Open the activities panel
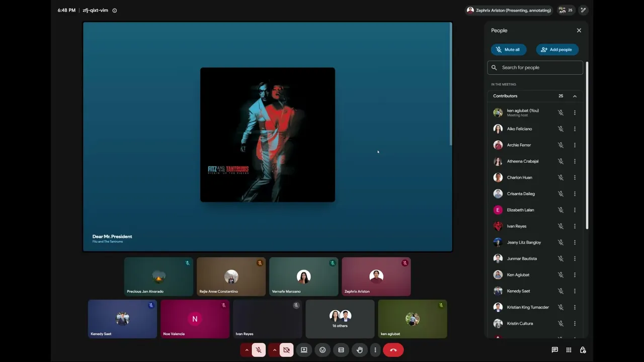644x362 pixels. click(569, 350)
